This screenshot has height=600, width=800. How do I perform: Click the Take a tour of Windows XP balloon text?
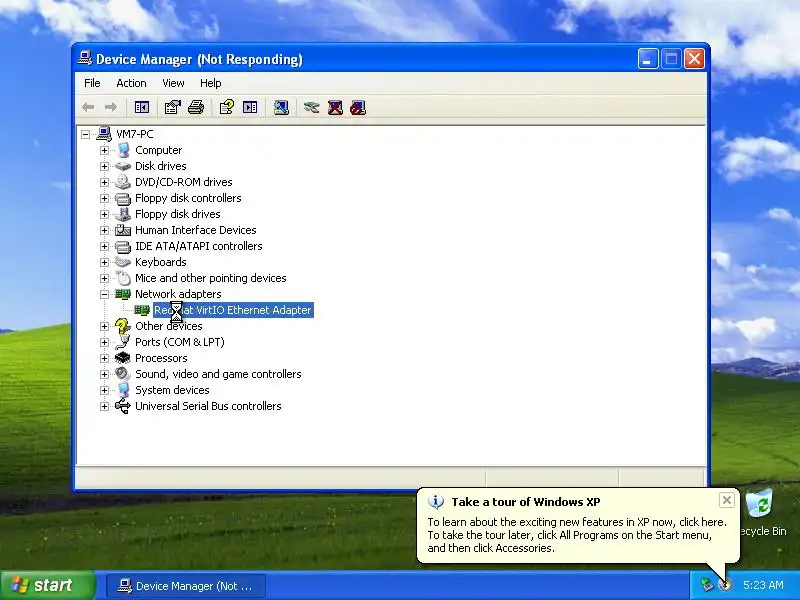click(526, 502)
